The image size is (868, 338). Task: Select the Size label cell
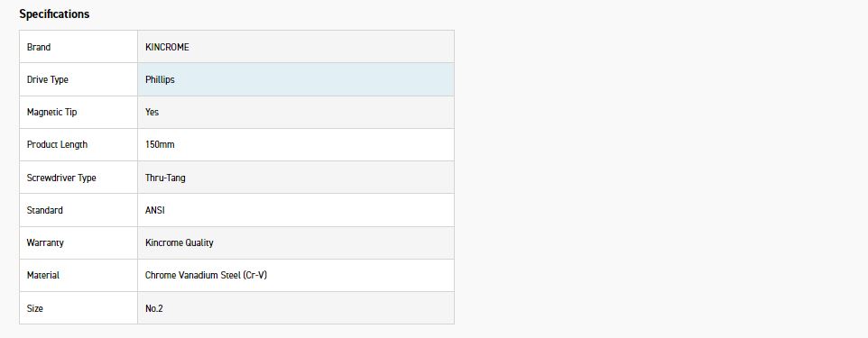click(78, 308)
